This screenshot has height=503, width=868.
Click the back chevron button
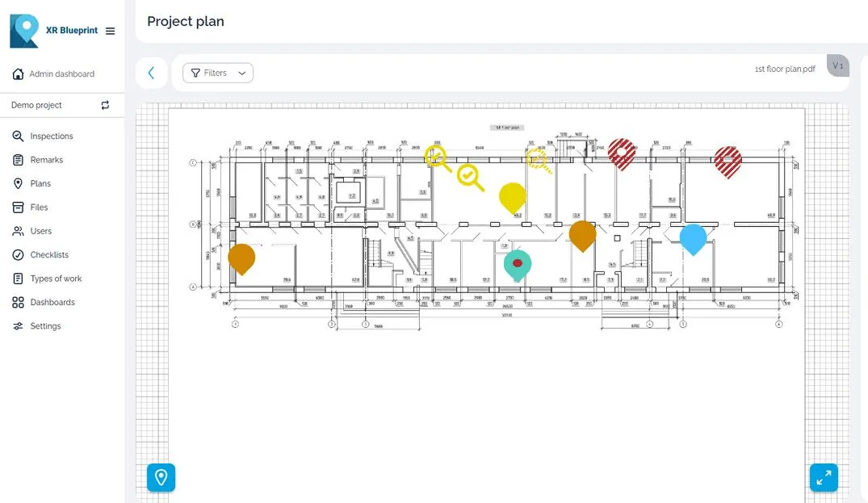(151, 73)
